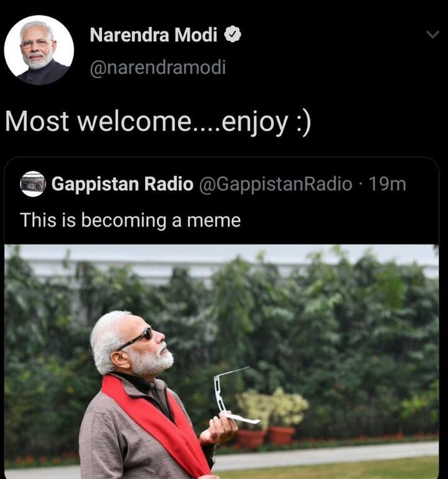Open Gappistan Radio's boombox avatar

tap(32, 184)
